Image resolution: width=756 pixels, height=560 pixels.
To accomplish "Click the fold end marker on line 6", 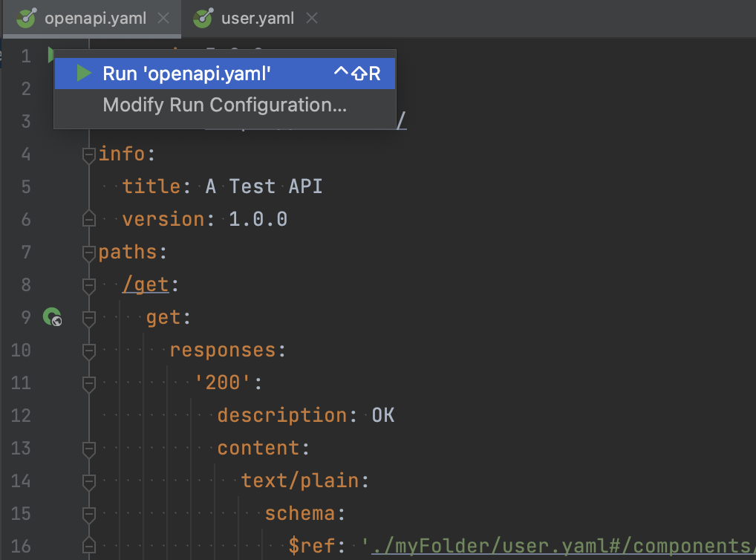I will (x=88, y=218).
